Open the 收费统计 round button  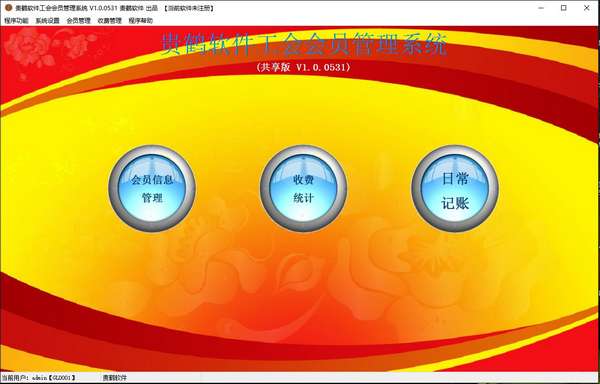[303, 188]
